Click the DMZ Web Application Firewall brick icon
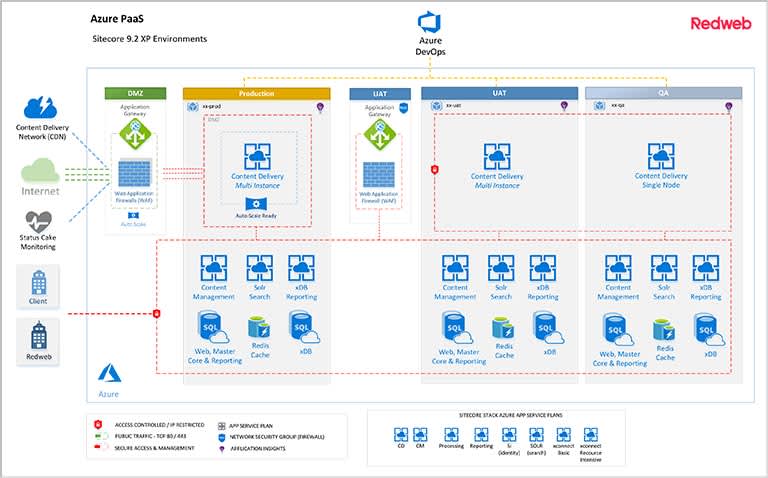 point(134,173)
